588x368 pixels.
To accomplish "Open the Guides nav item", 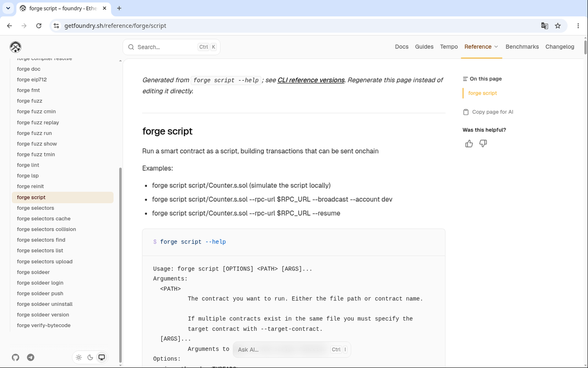I will pos(424,47).
